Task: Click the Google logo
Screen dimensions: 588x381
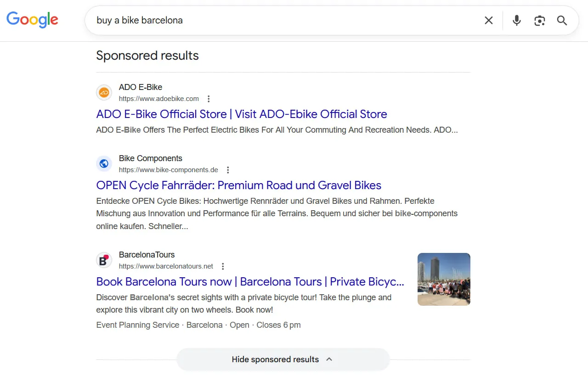Action: pos(32,20)
